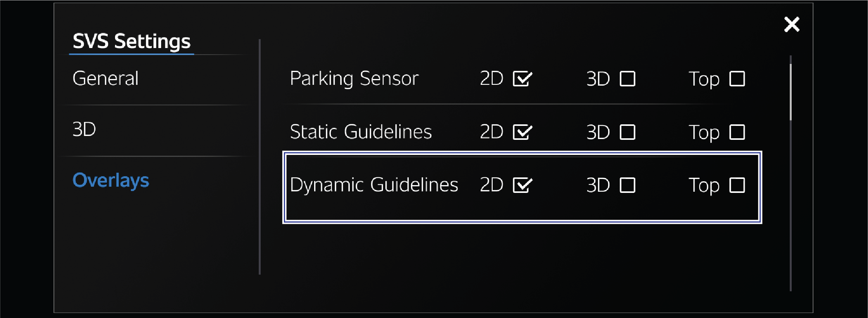Click the Top label in Parking Sensor row
The height and width of the screenshot is (318, 868).
(704, 79)
